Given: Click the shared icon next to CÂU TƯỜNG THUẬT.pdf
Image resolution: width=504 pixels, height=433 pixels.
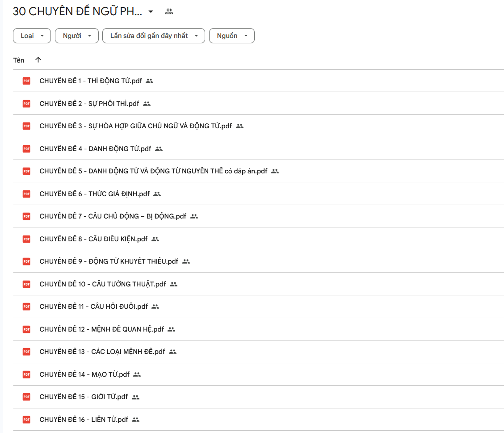Looking at the screenshot, I should pos(173,284).
